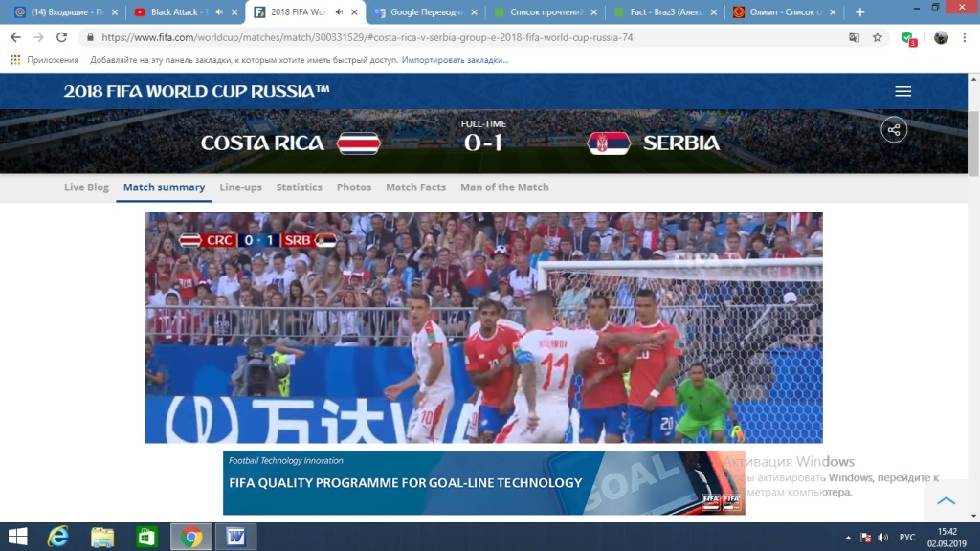This screenshot has height=551, width=980.
Task: Open the Windows Store taskbar icon
Action: tap(146, 537)
